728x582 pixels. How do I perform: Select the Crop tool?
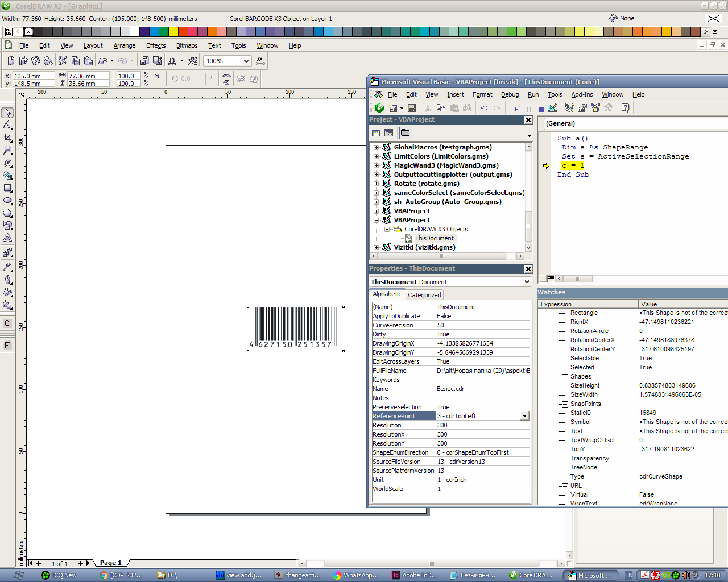[x=7, y=138]
